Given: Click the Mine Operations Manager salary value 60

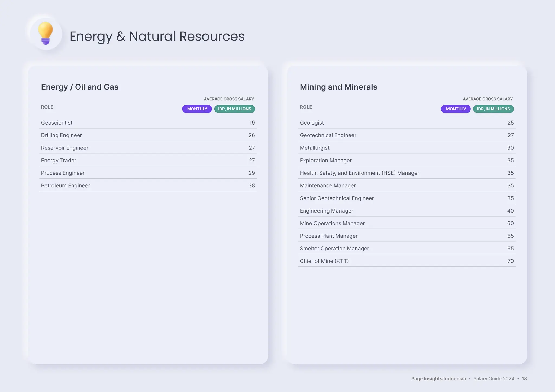Looking at the screenshot, I should pos(511,223).
